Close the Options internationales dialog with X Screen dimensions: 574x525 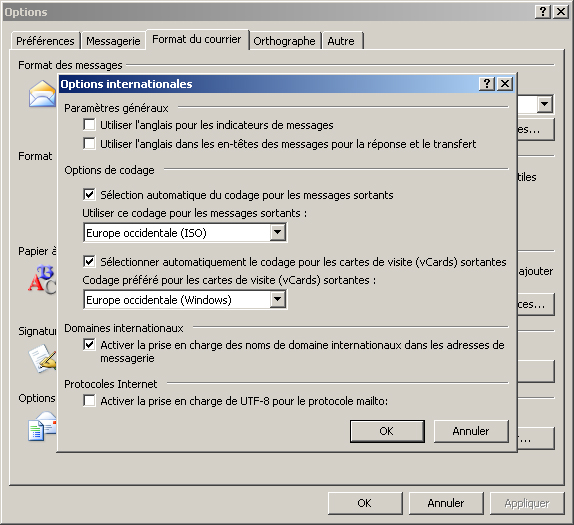coord(505,84)
